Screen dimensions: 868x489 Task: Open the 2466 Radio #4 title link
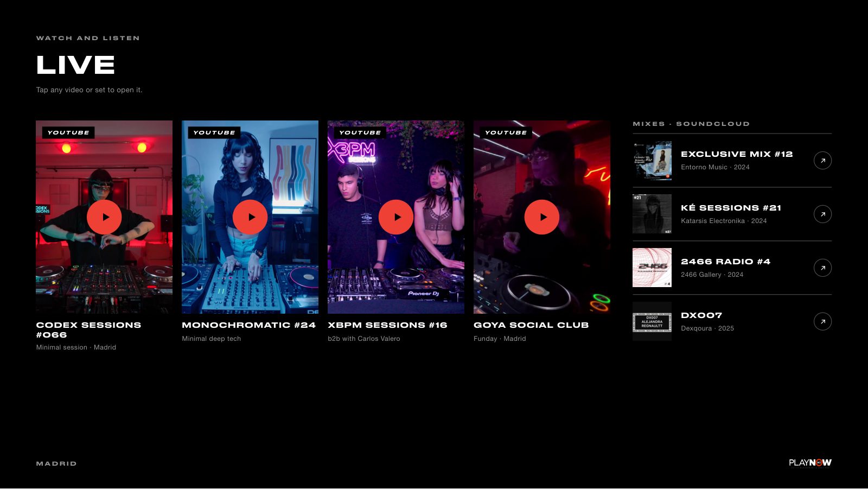725,262
